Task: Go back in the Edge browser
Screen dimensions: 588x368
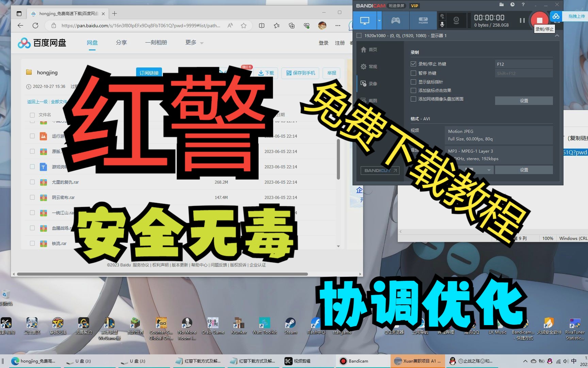Action: pos(20,26)
